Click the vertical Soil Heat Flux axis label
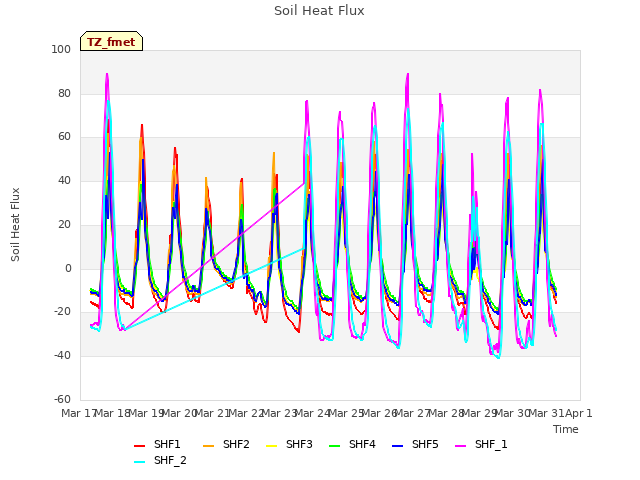 pyautogui.click(x=15, y=224)
